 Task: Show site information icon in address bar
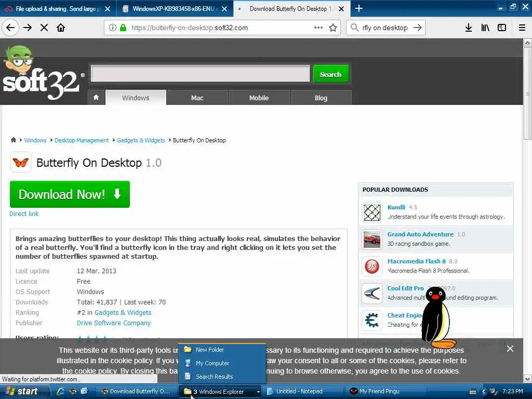click(113, 28)
